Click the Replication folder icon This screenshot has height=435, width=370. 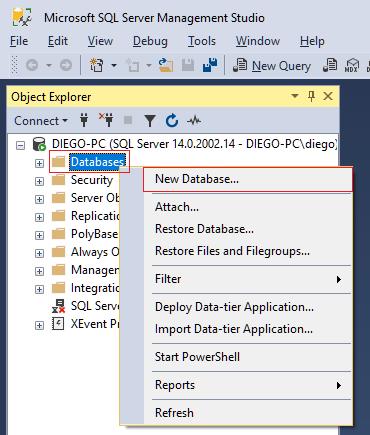(58, 216)
